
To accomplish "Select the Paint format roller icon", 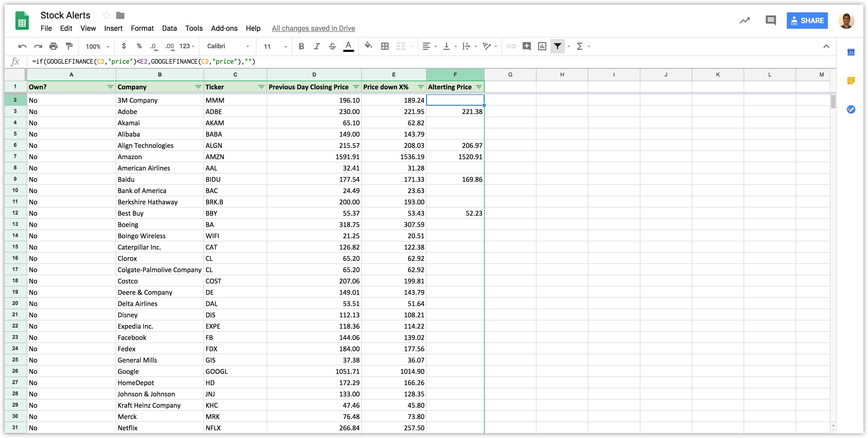I will (69, 46).
